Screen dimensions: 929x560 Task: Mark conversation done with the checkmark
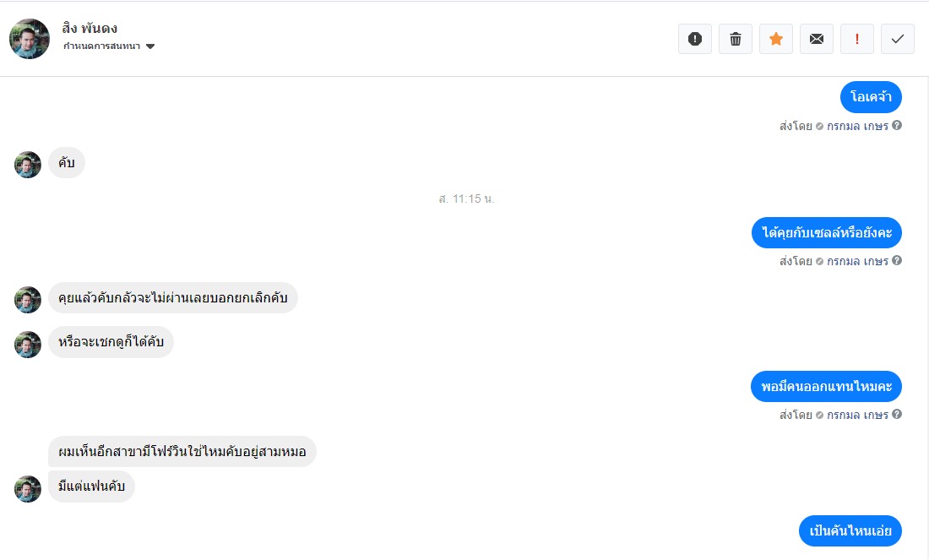coord(898,39)
